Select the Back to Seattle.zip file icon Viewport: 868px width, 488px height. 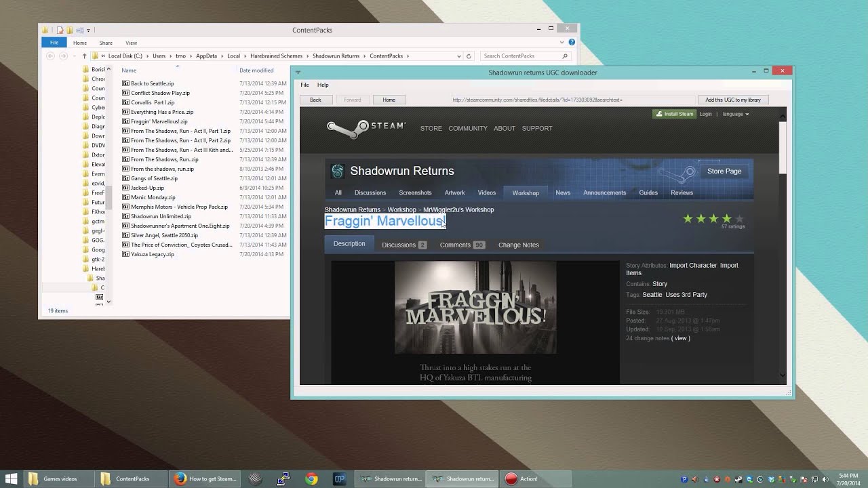pos(125,83)
